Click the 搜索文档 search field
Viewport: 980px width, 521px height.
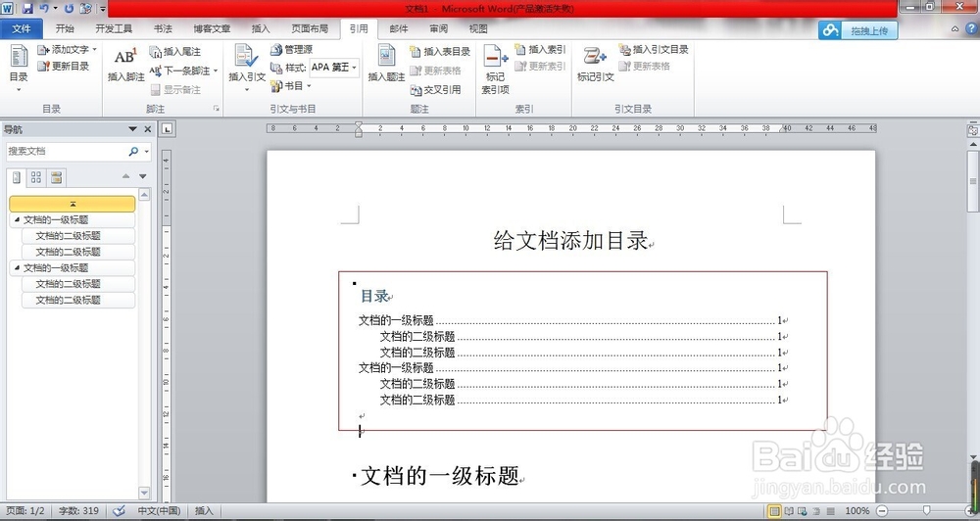(66, 151)
